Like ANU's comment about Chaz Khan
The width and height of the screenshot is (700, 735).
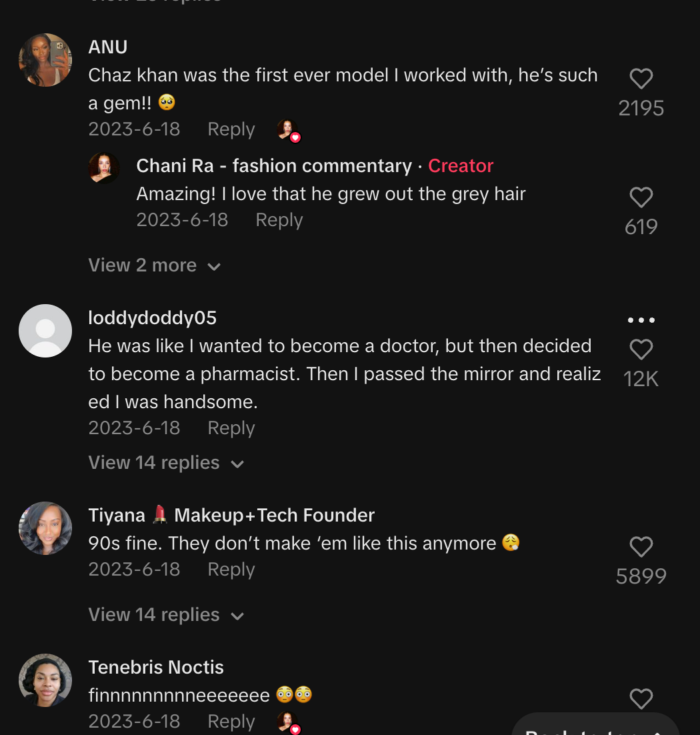coord(641,78)
